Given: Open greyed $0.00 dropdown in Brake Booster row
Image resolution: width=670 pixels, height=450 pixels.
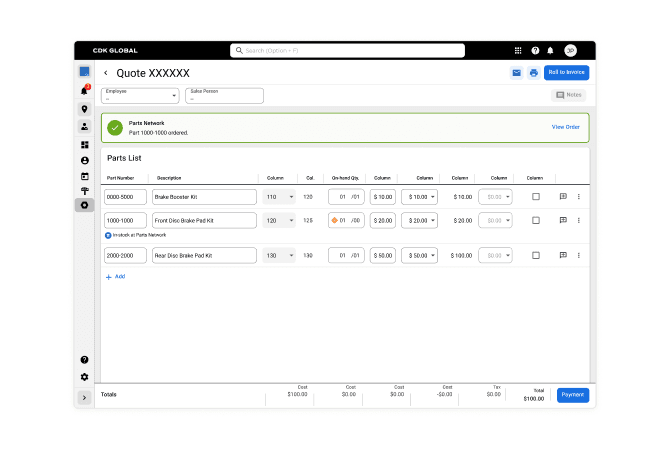Looking at the screenshot, I should pos(495,197).
